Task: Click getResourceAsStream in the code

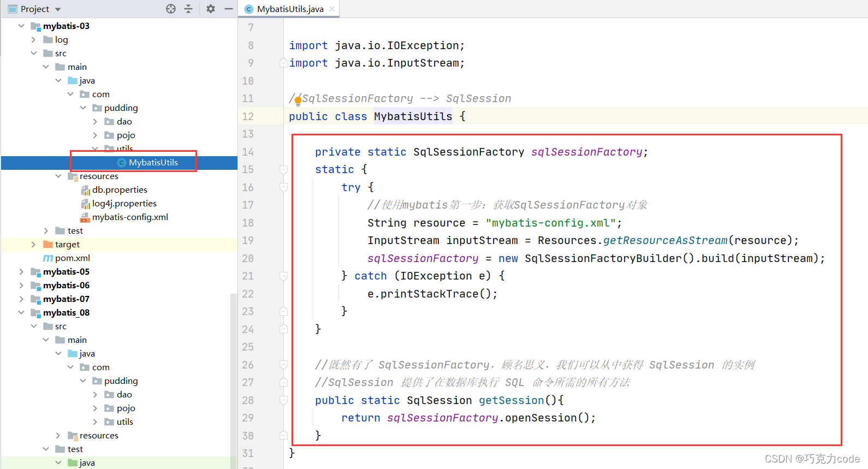Action: (x=665, y=240)
